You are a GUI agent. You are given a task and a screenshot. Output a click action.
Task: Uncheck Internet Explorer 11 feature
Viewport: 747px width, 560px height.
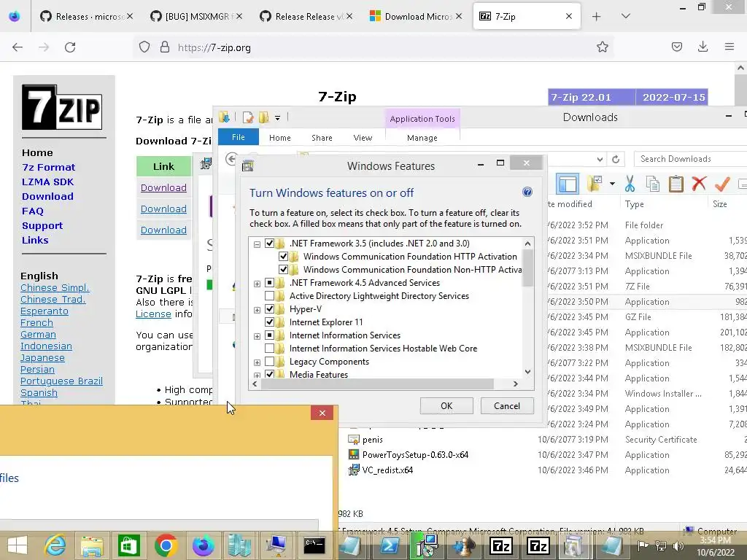(269, 322)
